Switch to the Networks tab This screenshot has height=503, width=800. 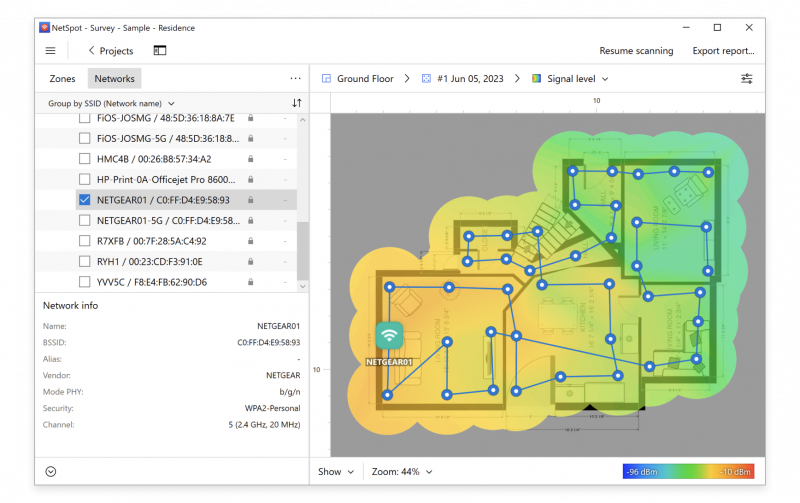coord(114,79)
